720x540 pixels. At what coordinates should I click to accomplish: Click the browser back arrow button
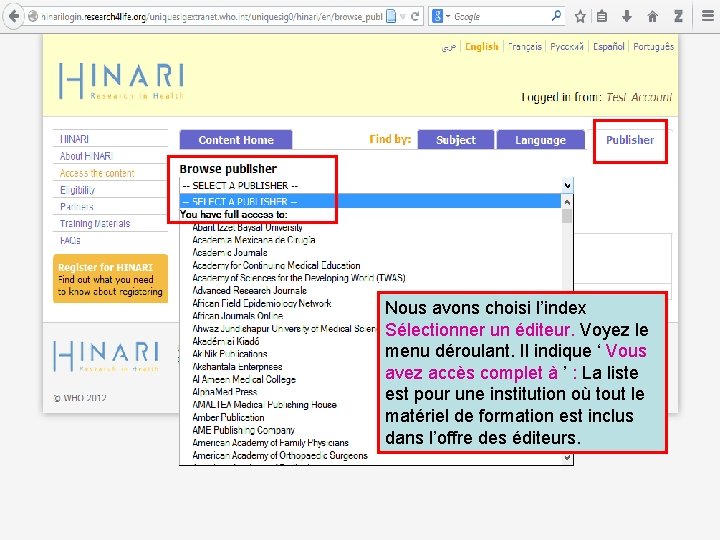tap(14, 17)
